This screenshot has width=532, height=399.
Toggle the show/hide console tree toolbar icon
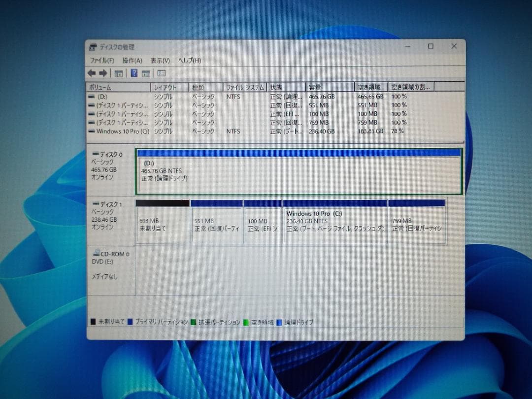point(118,73)
